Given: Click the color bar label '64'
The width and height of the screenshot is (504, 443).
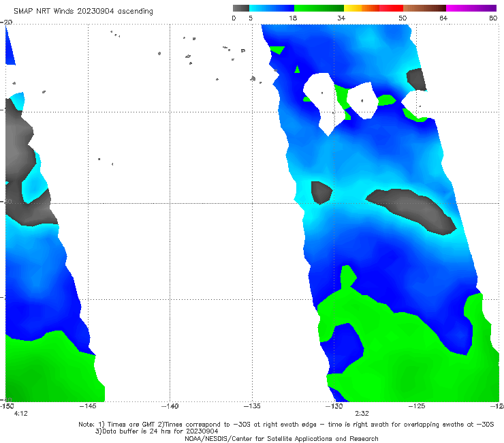Looking at the screenshot, I should point(443,18).
